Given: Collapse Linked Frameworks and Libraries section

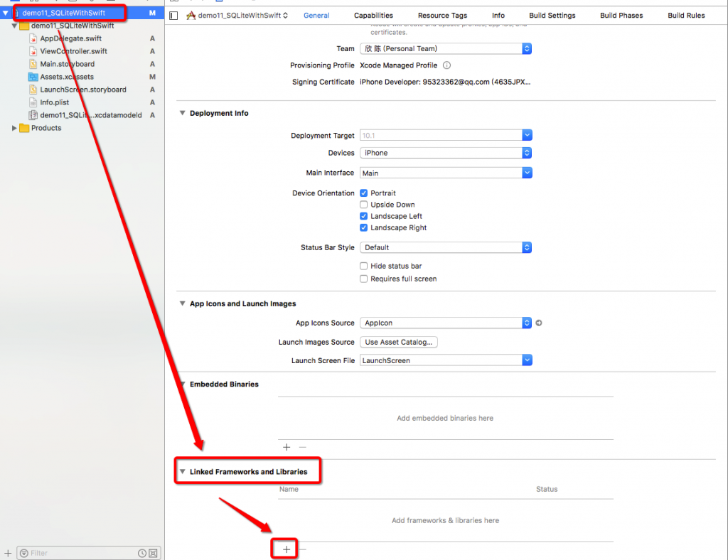Looking at the screenshot, I should (183, 471).
